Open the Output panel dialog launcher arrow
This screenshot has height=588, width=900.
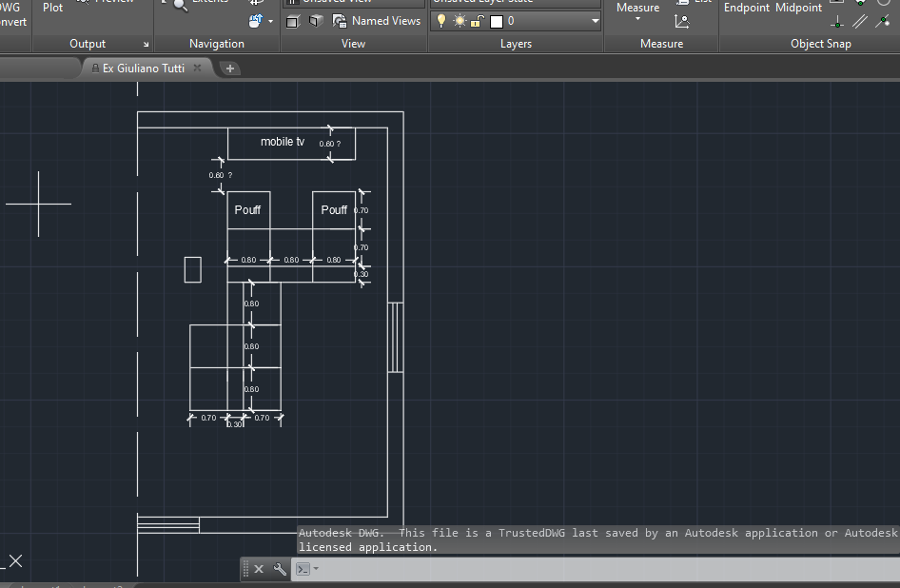[x=146, y=44]
